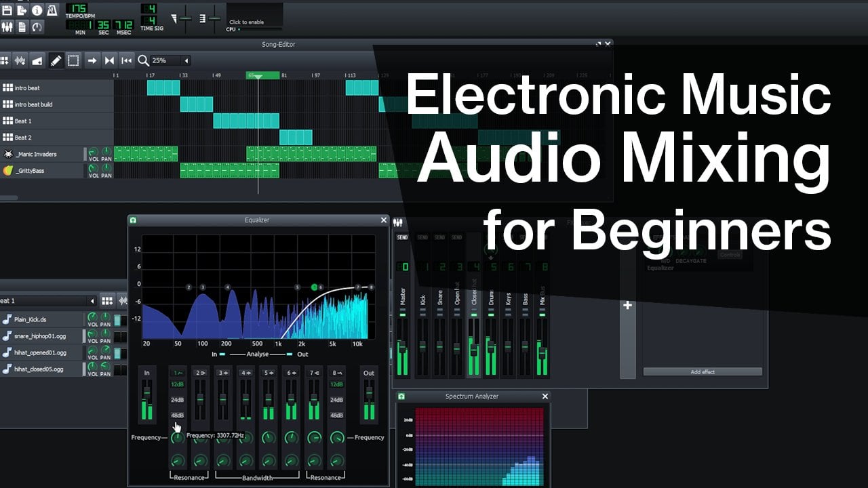Select the edit mode selection rectangle tool
The width and height of the screenshot is (868, 488).
tap(73, 61)
